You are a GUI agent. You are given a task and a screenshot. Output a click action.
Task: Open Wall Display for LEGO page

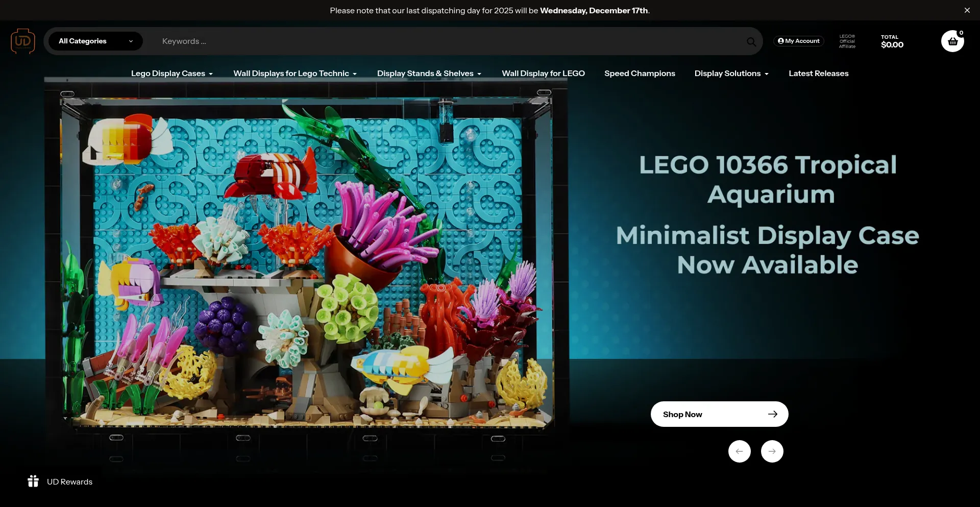543,74
